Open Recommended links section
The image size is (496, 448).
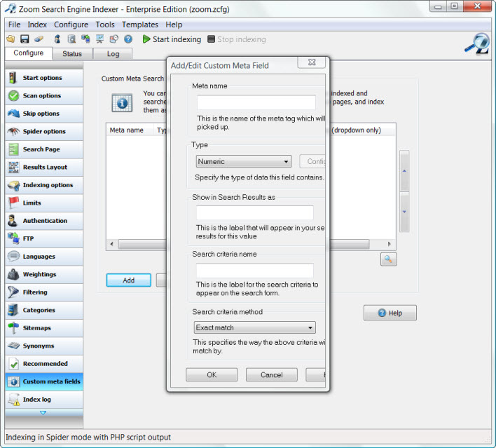click(x=44, y=363)
